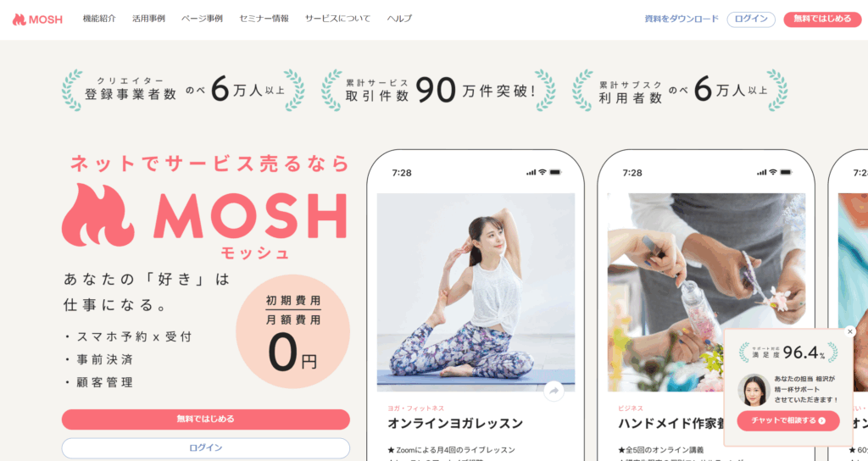The image size is (868, 461).
Task: Click header 無料ではじめる button
Action: pyautogui.click(x=822, y=19)
